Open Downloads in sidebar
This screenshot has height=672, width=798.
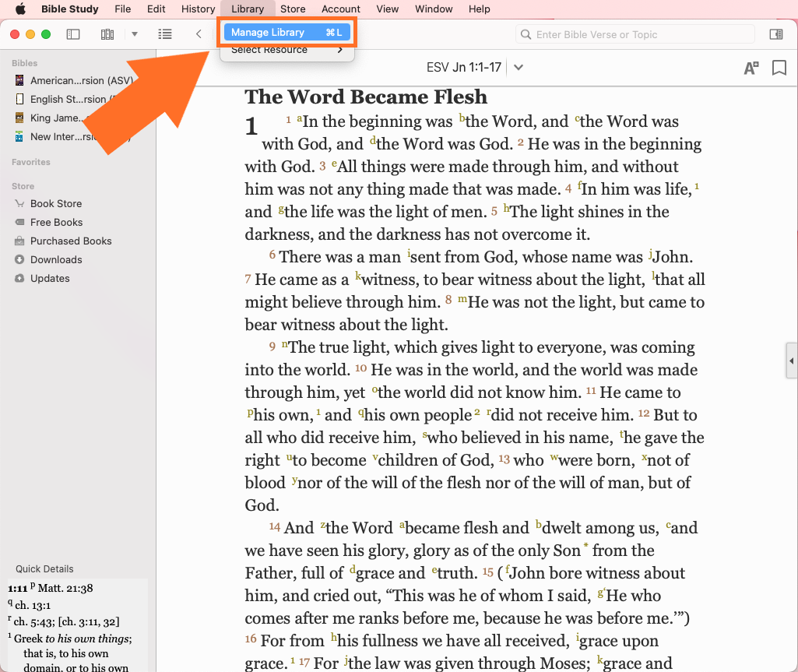click(56, 259)
